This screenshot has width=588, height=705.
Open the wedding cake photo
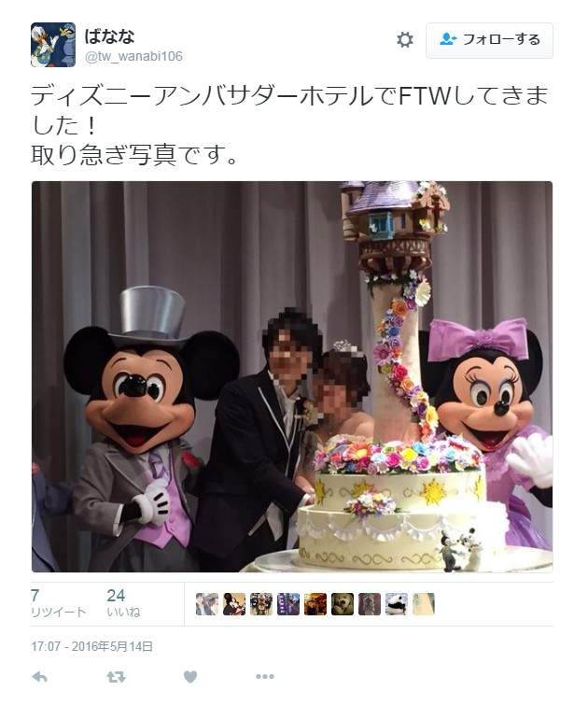tap(292, 377)
